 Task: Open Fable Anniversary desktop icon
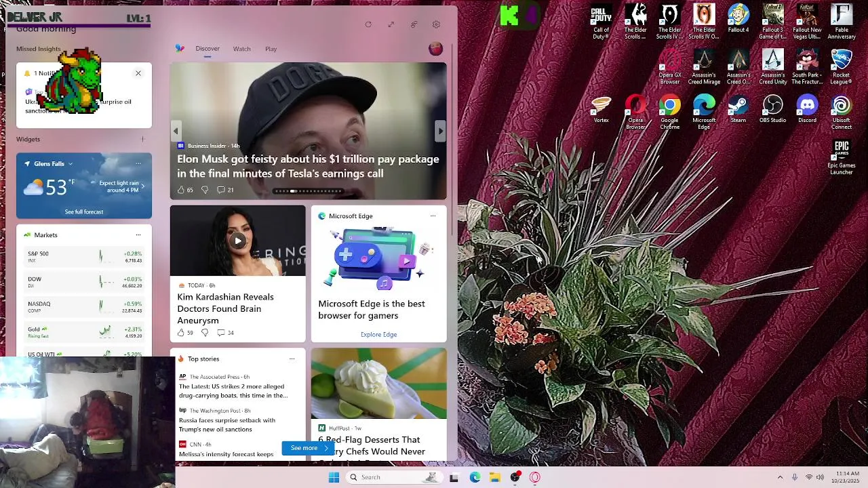[x=842, y=22]
